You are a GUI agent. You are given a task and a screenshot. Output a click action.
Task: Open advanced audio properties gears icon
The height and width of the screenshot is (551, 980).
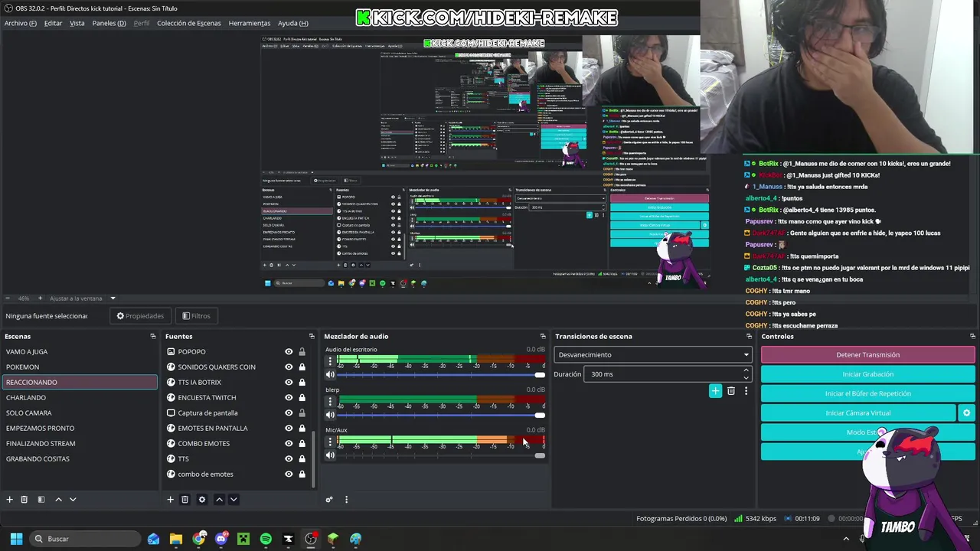coord(329,500)
